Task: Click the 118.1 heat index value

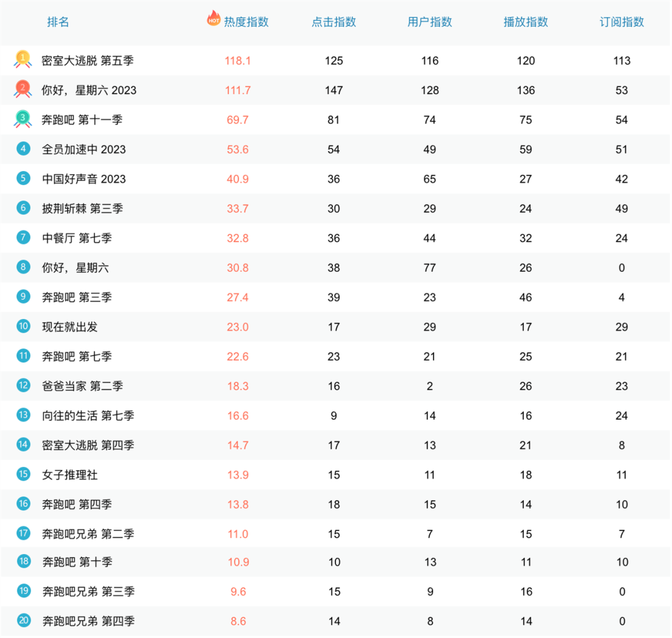Action: pyautogui.click(x=238, y=61)
